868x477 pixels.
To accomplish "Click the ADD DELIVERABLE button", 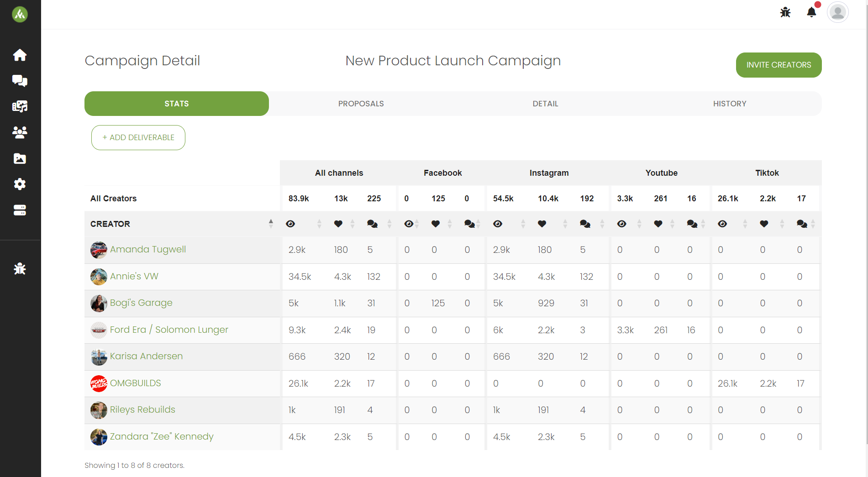I will [138, 137].
